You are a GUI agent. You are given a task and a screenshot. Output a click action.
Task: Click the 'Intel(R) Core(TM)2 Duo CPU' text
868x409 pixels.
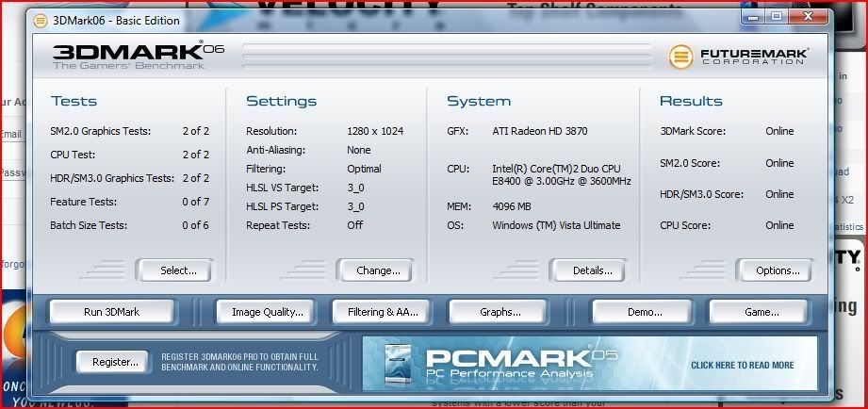coord(556,169)
